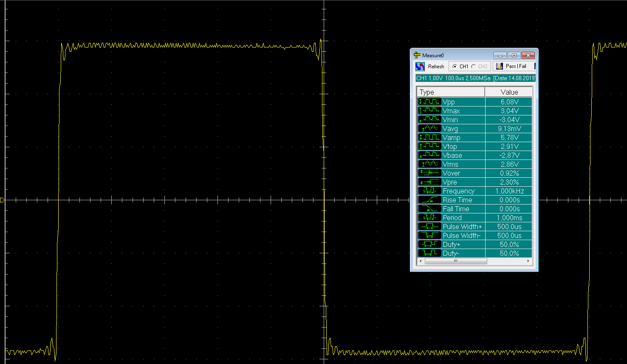Select the CH2 radio button

(473, 67)
